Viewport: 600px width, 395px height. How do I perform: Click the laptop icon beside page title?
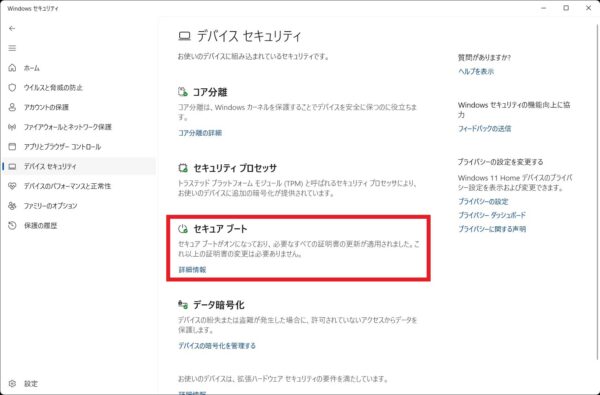point(184,36)
